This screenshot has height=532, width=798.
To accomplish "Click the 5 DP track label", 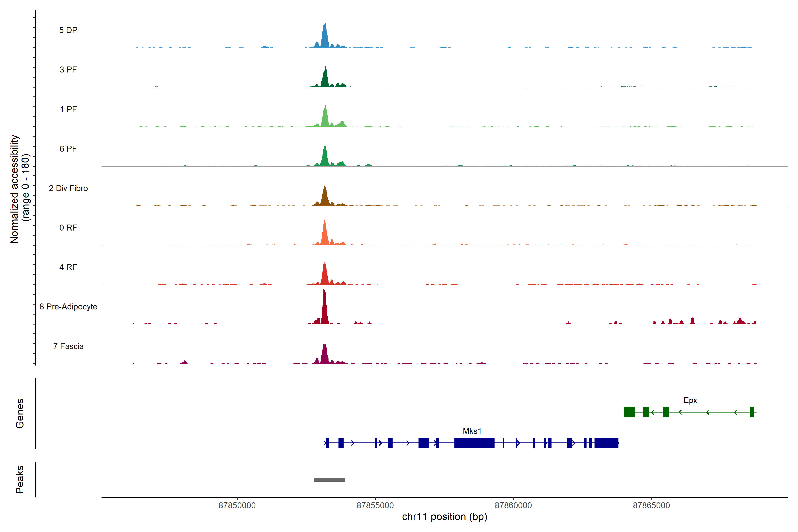I will 68,30.
